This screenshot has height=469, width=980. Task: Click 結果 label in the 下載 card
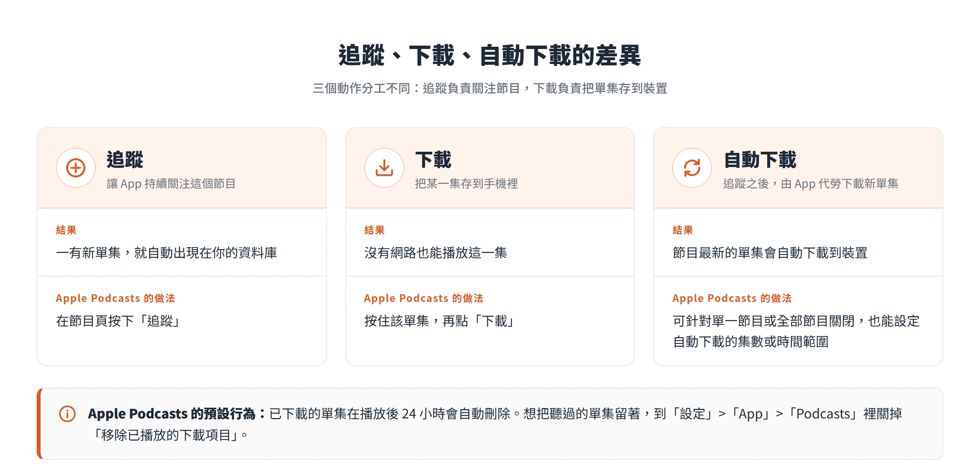374,230
